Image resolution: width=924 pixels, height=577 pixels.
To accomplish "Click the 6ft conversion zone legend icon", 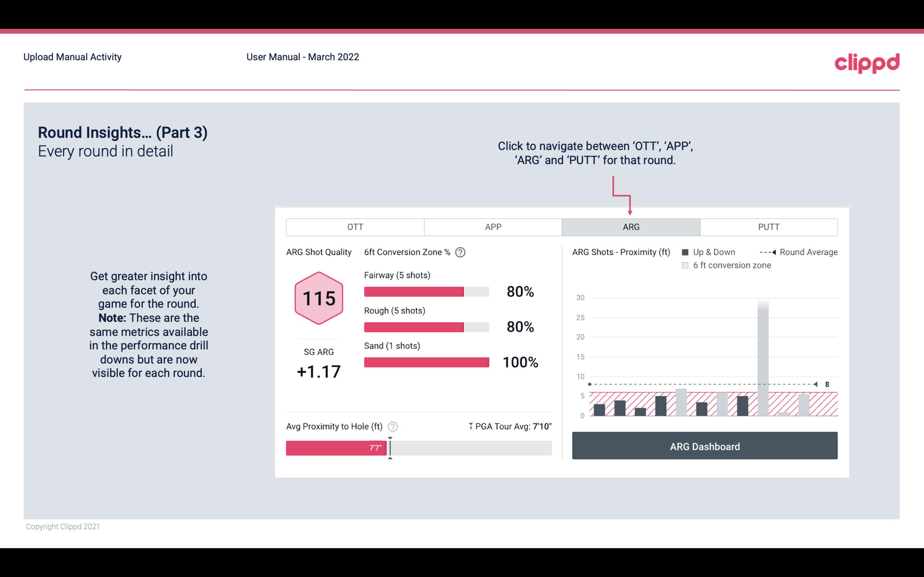I will click(x=686, y=265).
